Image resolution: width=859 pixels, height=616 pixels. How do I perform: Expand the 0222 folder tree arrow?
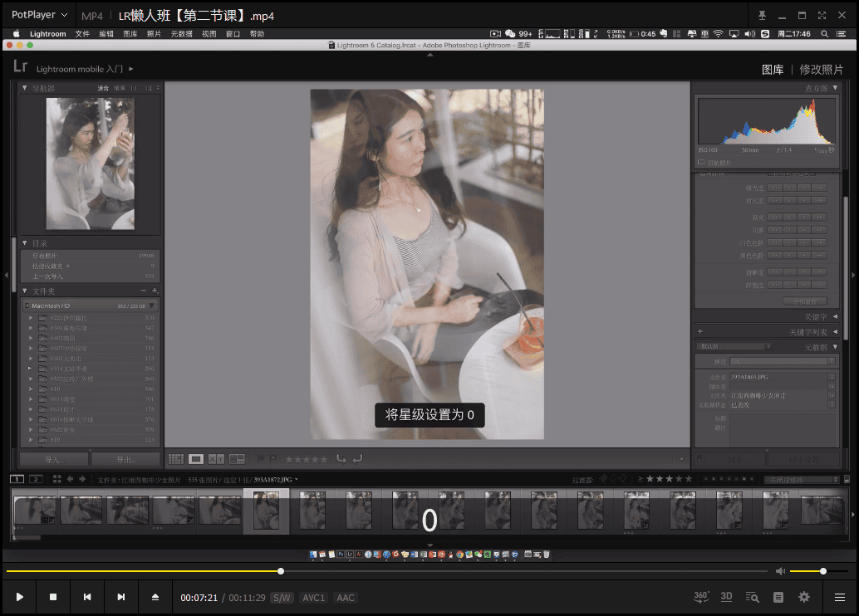point(31,318)
